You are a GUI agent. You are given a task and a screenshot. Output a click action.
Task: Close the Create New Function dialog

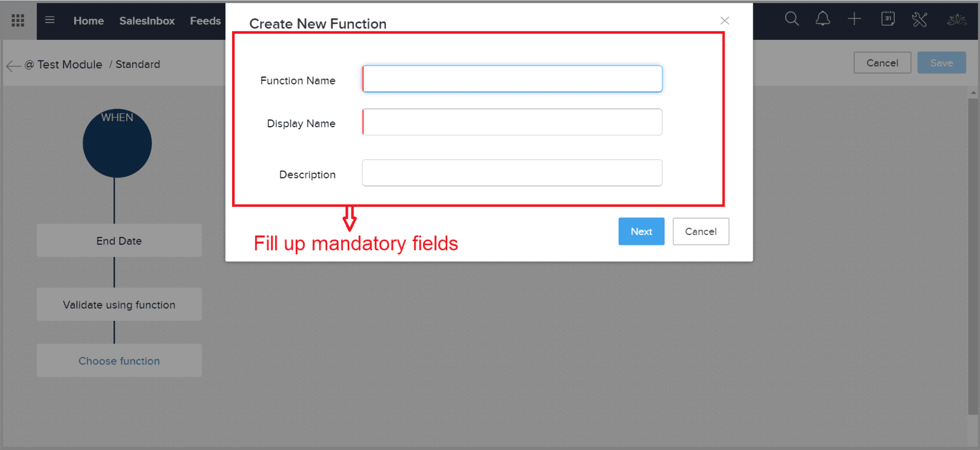(725, 20)
